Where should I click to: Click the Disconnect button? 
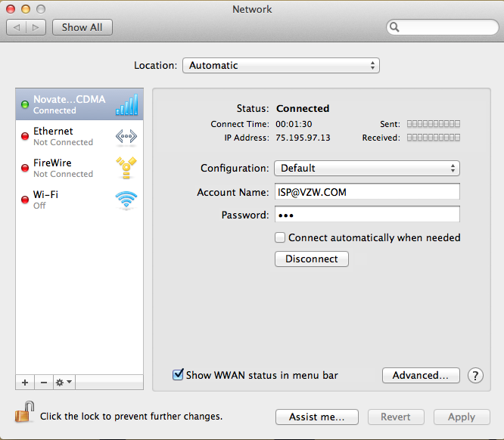312,259
